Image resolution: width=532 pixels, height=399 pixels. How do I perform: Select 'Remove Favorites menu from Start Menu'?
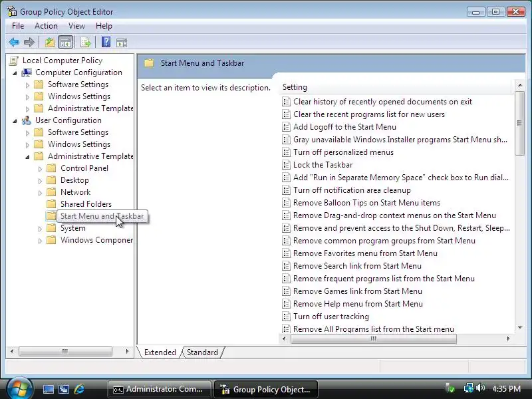(365, 253)
